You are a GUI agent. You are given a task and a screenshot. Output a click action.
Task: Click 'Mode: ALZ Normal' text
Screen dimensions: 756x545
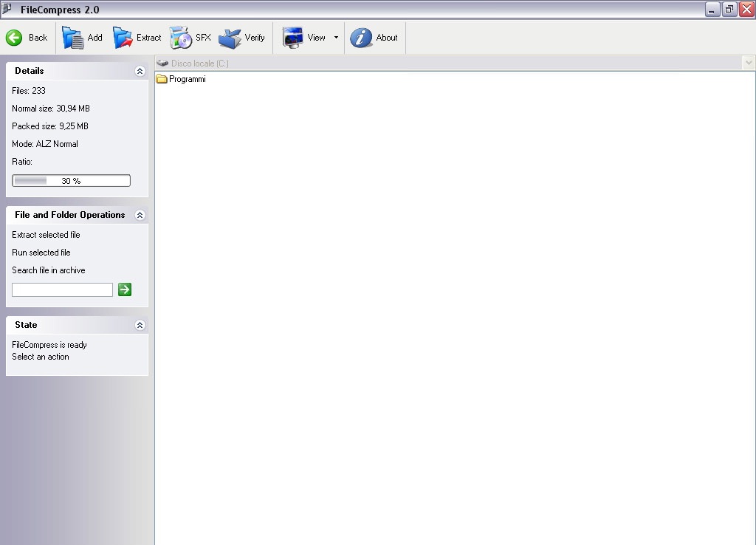click(45, 144)
